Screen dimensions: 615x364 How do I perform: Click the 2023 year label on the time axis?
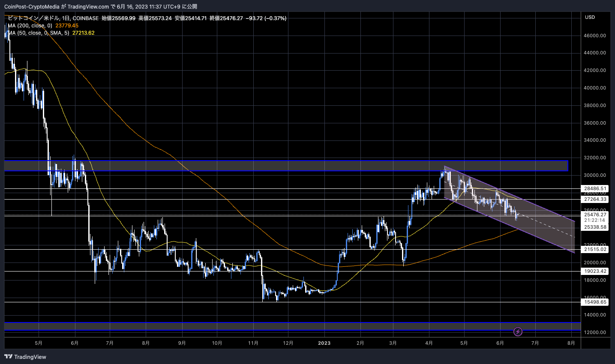[x=324, y=343]
